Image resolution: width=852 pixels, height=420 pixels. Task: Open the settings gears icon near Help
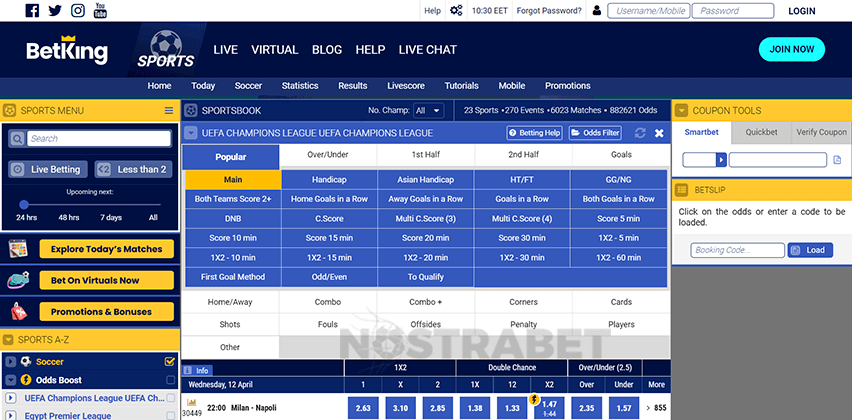(x=456, y=10)
